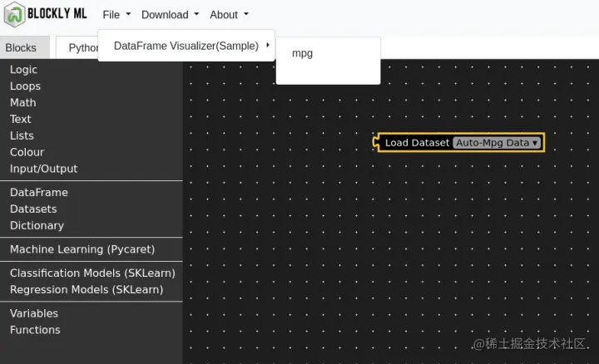Click the Blockly ML logo icon

[x=14, y=14]
